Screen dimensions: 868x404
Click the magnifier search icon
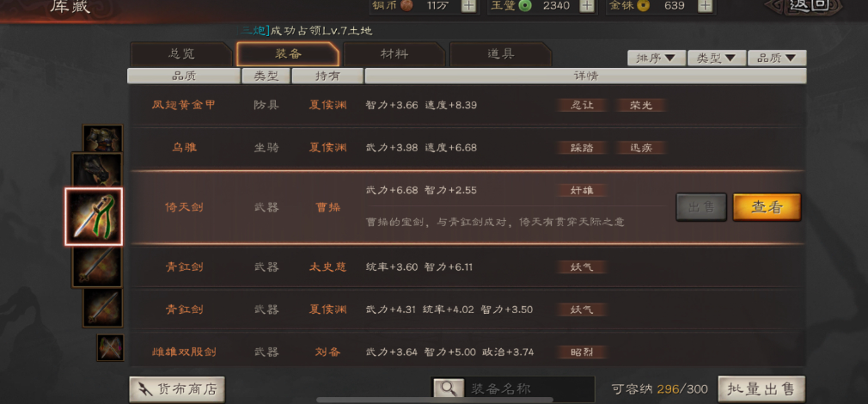click(x=449, y=389)
